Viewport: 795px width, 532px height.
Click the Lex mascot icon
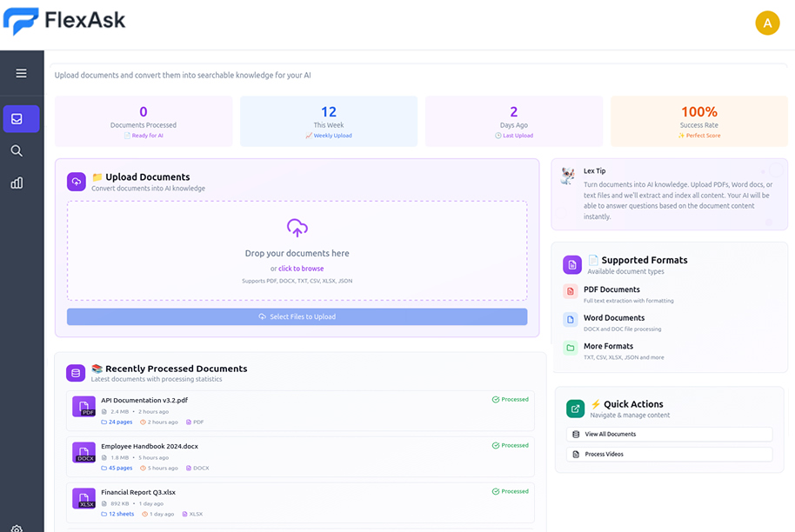pyautogui.click(x=568, y=176)
